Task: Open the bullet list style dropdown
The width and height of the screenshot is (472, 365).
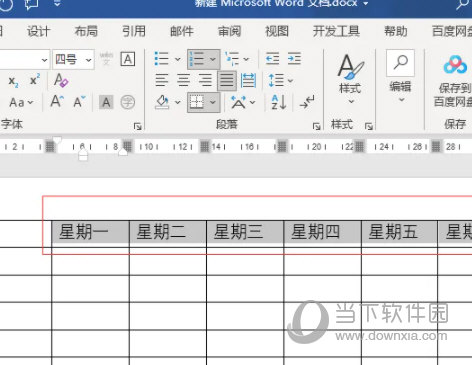Action: [x=178, y=59]
